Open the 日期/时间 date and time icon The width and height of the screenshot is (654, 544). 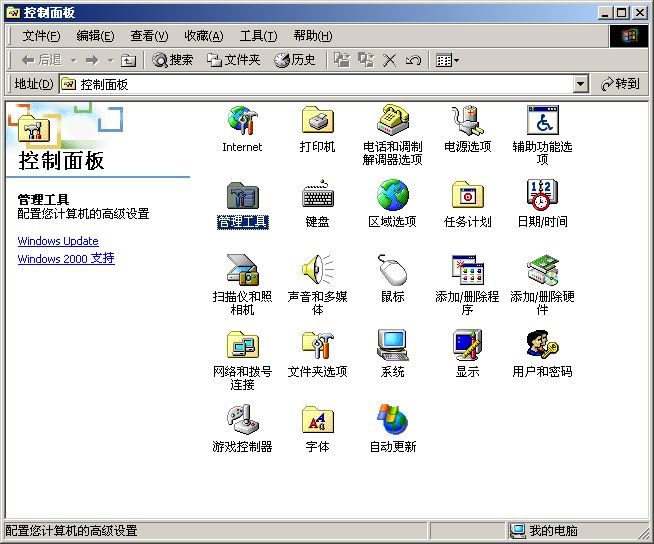(542, 196)
